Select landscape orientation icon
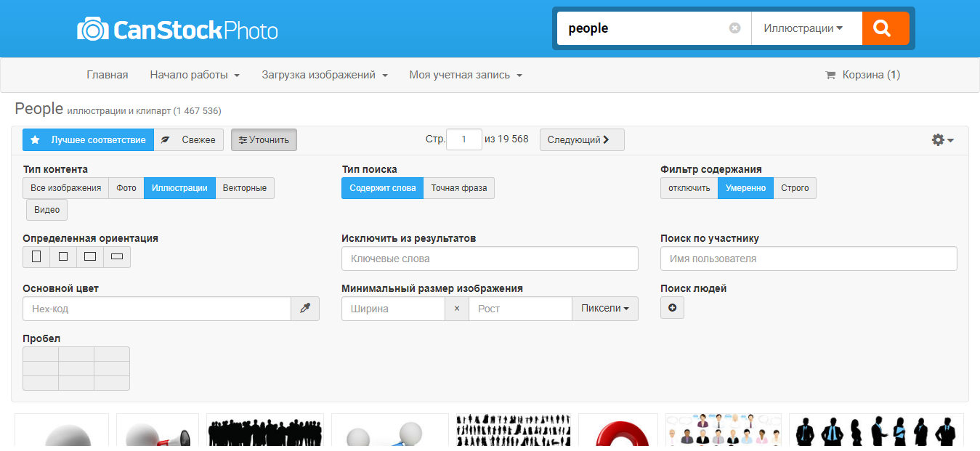The height and width of the screenshot is (451, 980). [x=90, y=256]
